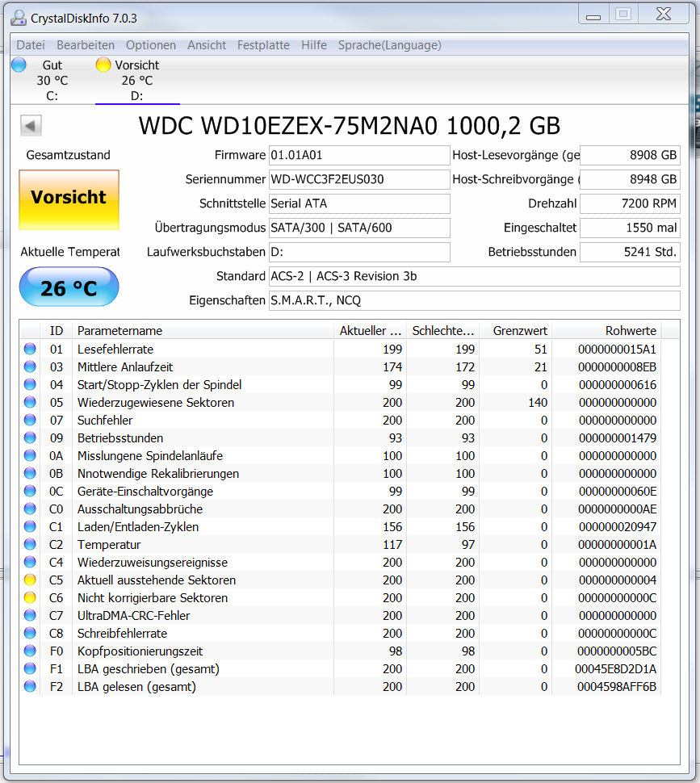Click the Grenzwert column header

(515, 331)
